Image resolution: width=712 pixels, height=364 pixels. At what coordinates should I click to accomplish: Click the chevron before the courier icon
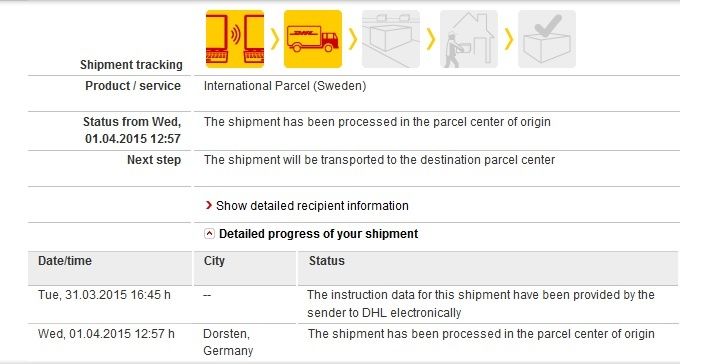[431, 39]
